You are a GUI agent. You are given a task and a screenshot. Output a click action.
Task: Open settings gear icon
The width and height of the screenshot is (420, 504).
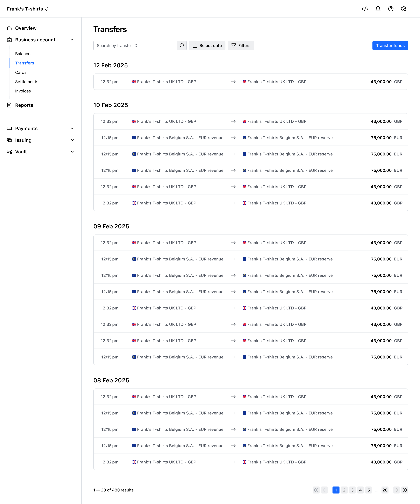click(404, 9)
